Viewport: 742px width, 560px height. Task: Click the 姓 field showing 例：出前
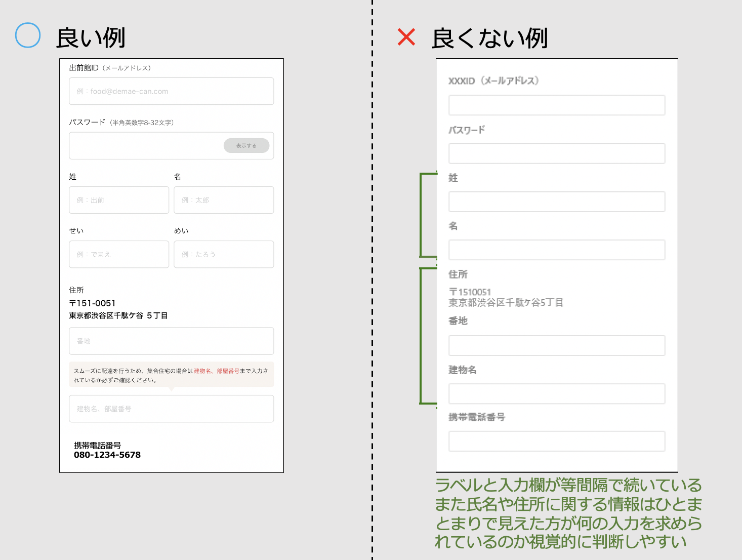pyautogui.click(x=118, y=199)
